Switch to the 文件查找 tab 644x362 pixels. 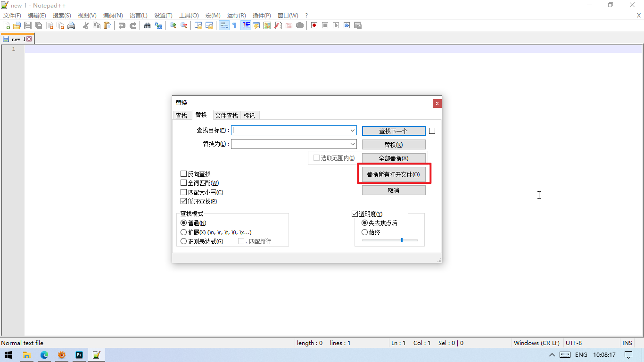coord(227,115)
